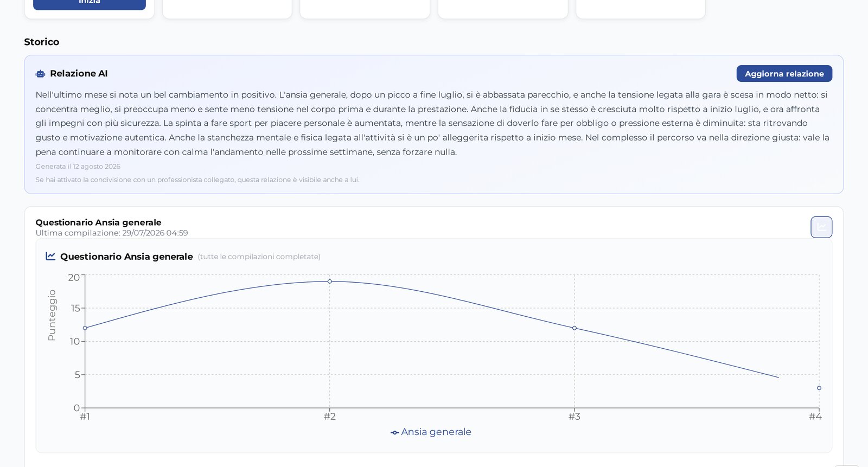868x467 pixels.
Task: Toggle the chart view icon button
Action: [821, 227]
